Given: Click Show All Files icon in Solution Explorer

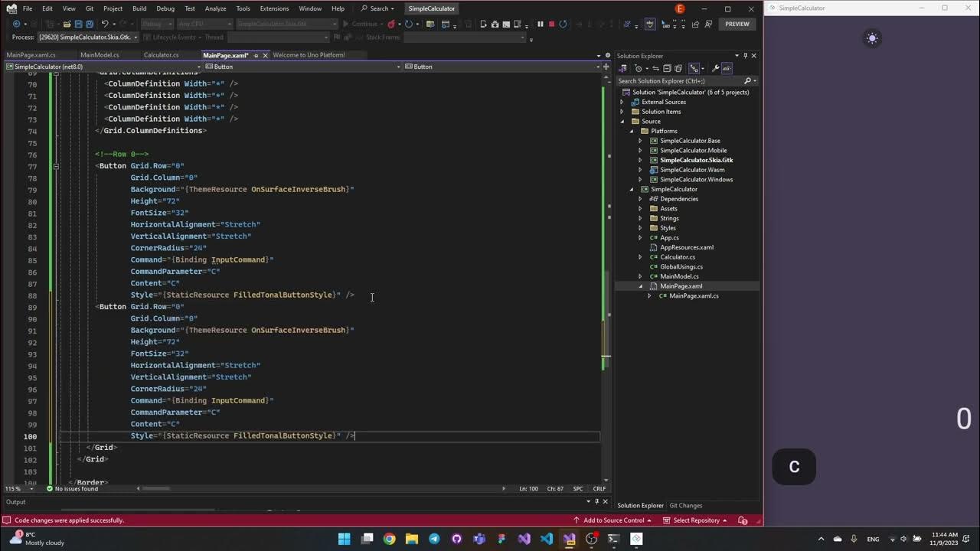Looking at the screenshot, I should [678, 68].
